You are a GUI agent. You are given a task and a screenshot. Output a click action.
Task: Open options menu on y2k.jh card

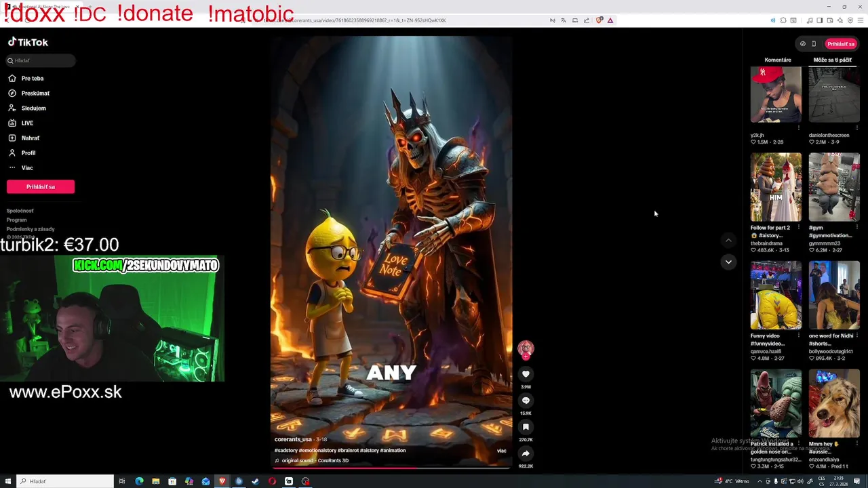point(799,127)
